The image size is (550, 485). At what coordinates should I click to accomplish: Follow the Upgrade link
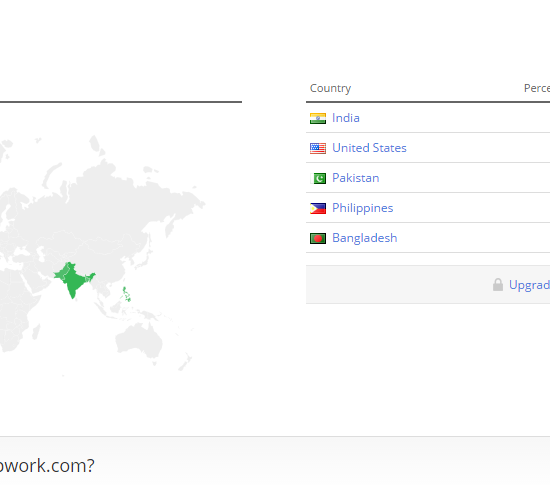pos(529,285)
